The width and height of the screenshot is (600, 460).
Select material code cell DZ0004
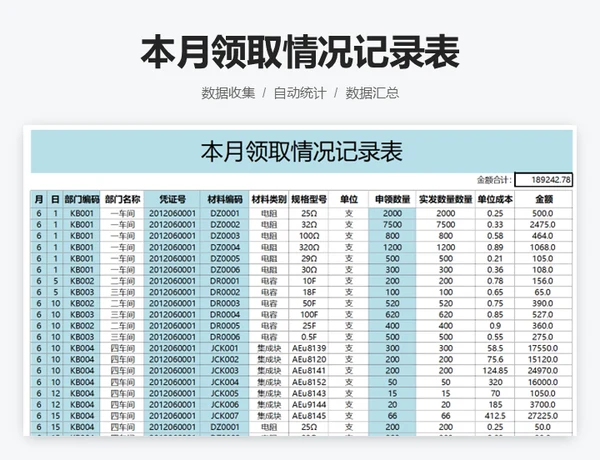pyautogui.click(x=225, y=247)
